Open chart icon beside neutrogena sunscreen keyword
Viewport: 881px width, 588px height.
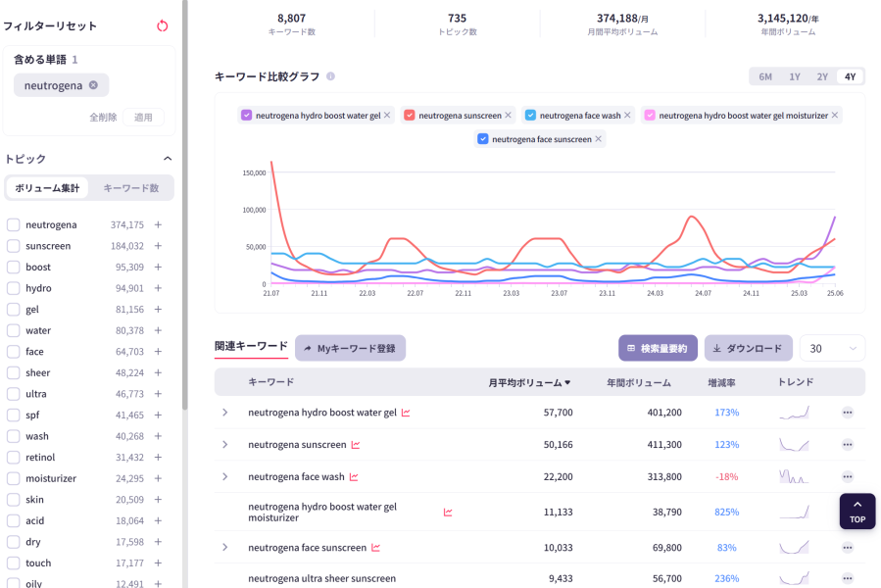[356, 445]
